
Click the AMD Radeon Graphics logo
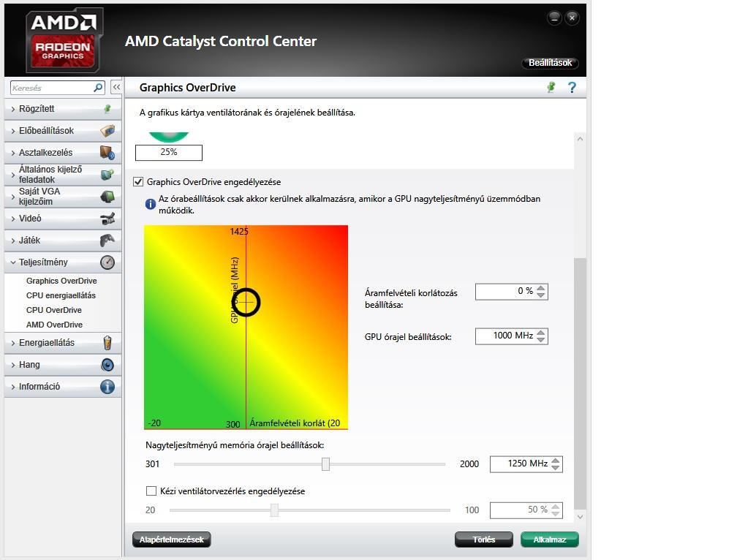click(64, 40)
